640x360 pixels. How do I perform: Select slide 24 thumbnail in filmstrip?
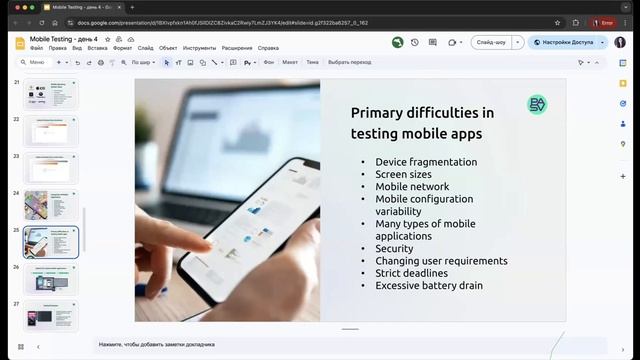[x=51, y=205]
